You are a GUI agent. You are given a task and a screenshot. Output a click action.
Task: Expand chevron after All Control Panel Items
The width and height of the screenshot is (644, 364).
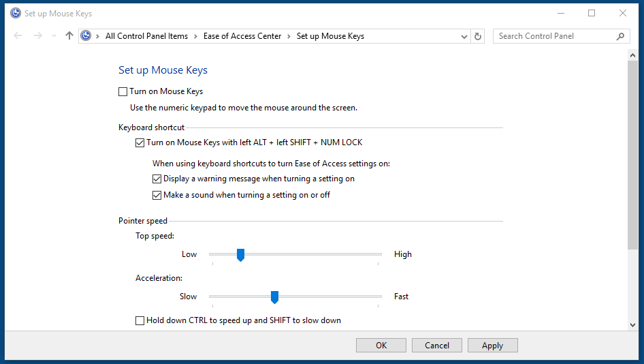(x=195, y=36)
